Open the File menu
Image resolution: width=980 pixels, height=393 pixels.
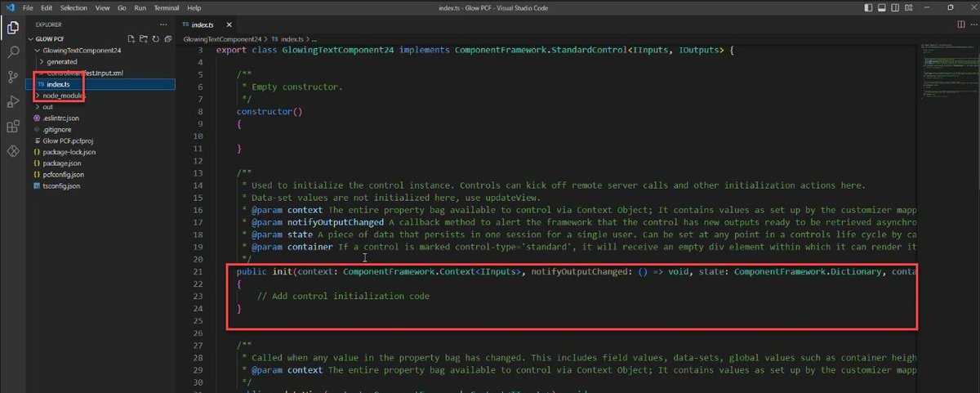(28, 7)
